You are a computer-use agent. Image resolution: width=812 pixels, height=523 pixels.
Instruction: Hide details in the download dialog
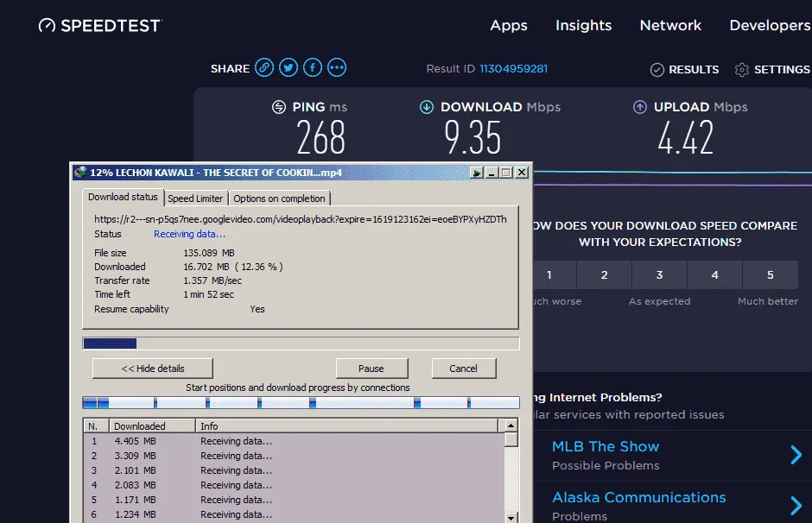coord(153,369)
